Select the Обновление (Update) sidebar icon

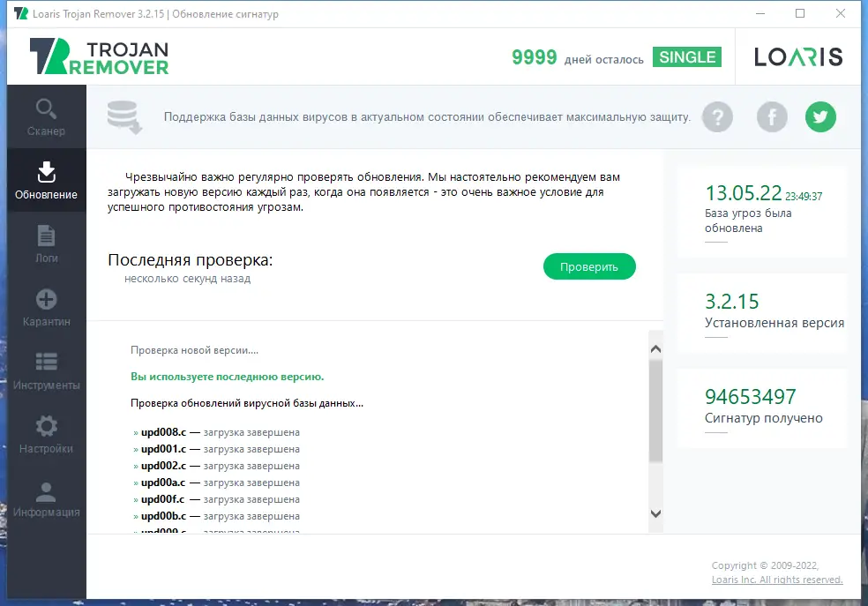[x=46, y=180]
